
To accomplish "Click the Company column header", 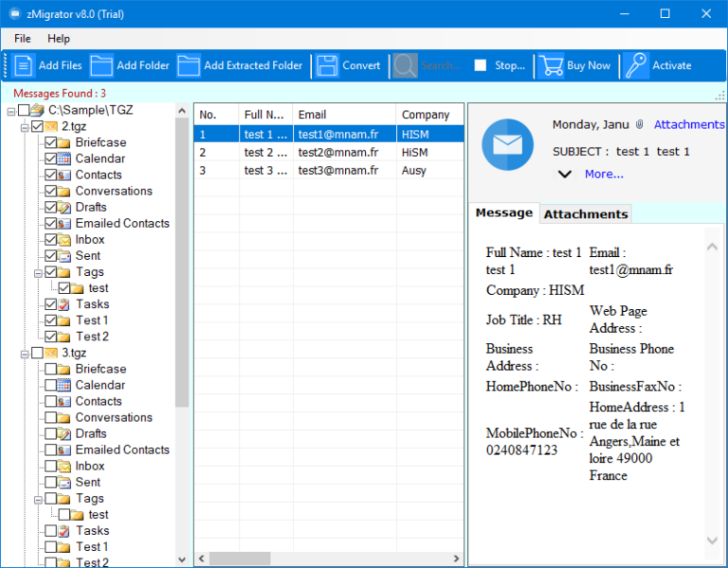I will click(430, 115).
